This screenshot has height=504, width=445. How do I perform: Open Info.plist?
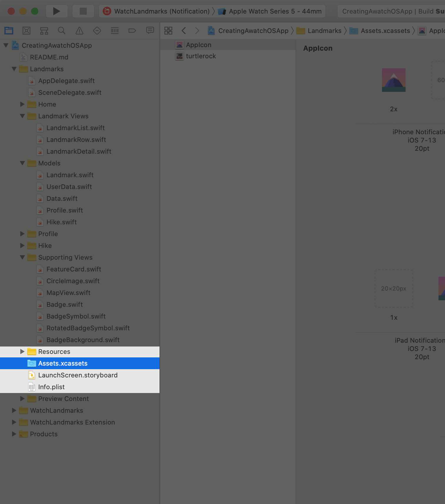tap(80, 387)
